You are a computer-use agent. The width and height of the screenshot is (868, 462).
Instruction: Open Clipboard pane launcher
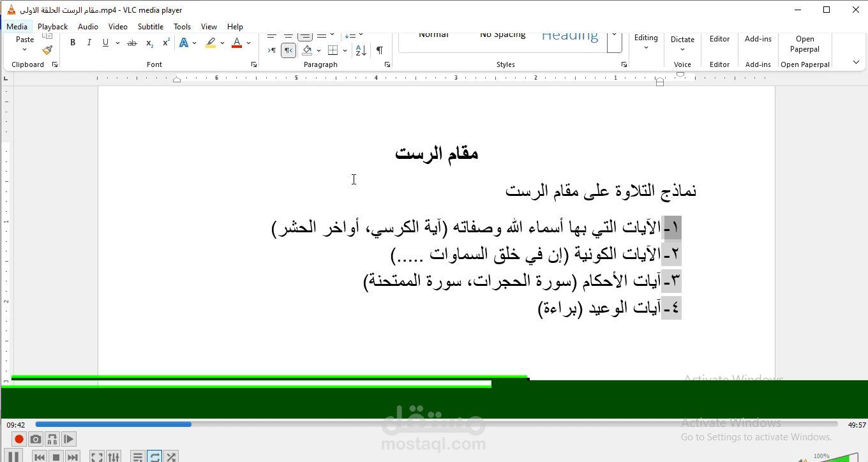tap(55, 64)
